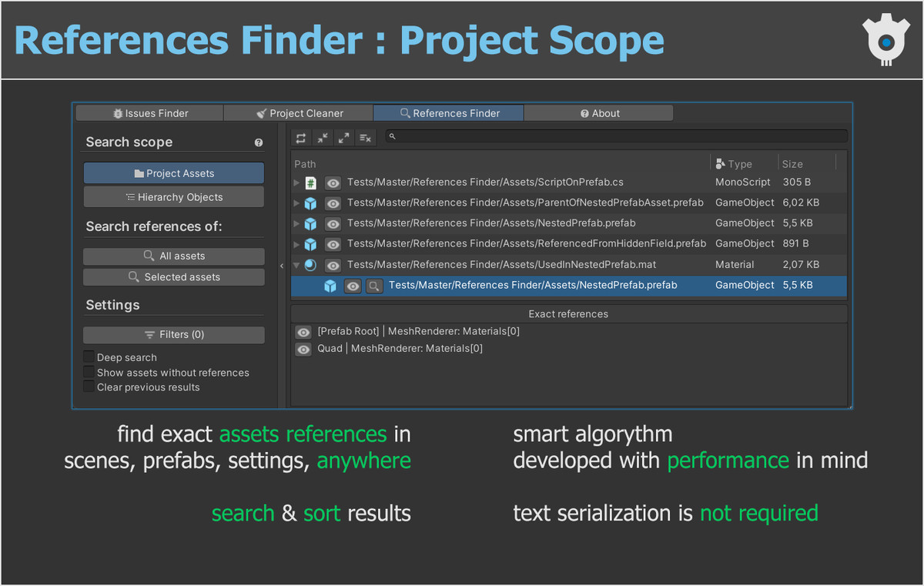Enable Clear previous results
This screenshot has height=586, width=924.
coord(89,387)
